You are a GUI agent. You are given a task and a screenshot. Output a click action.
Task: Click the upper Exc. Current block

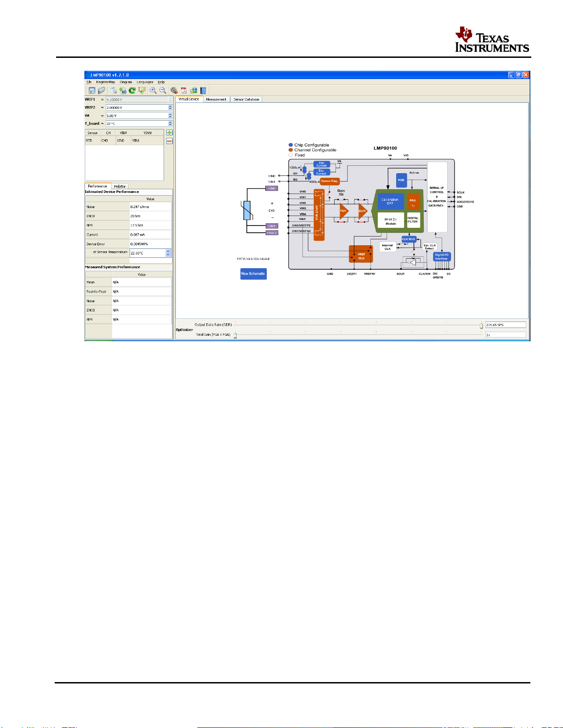(x=322, y=164)
